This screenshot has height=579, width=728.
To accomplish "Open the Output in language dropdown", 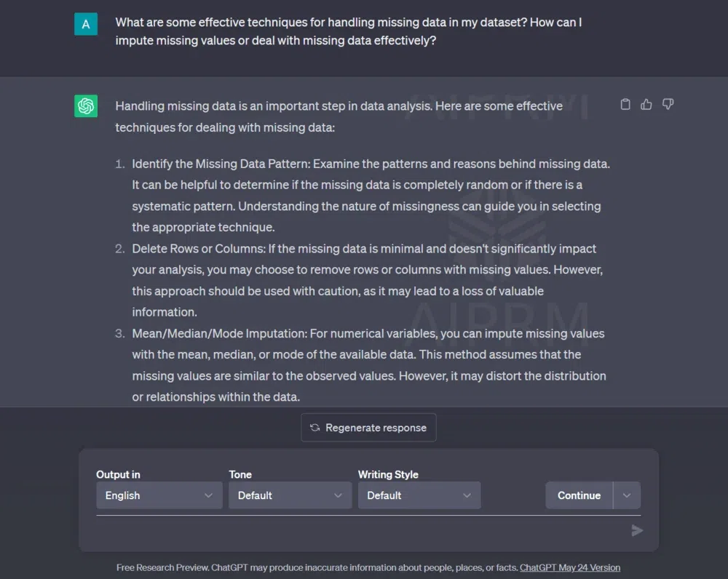I will point(159,495).
